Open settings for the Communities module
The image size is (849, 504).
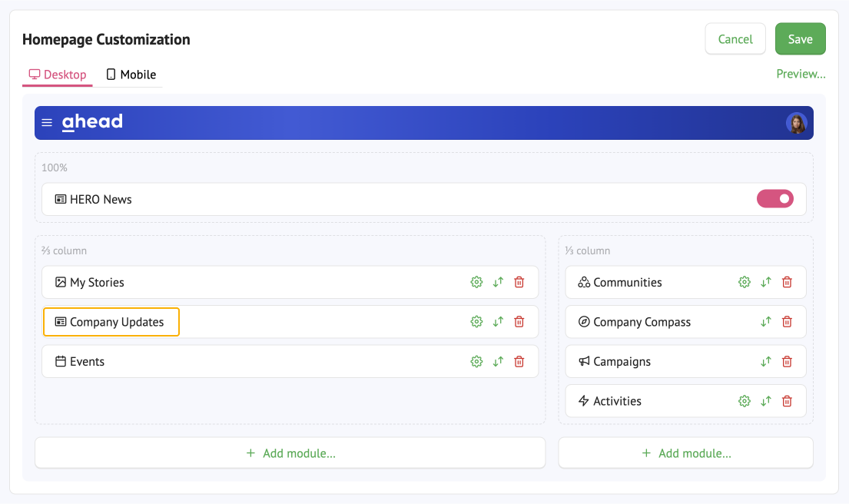744,282
